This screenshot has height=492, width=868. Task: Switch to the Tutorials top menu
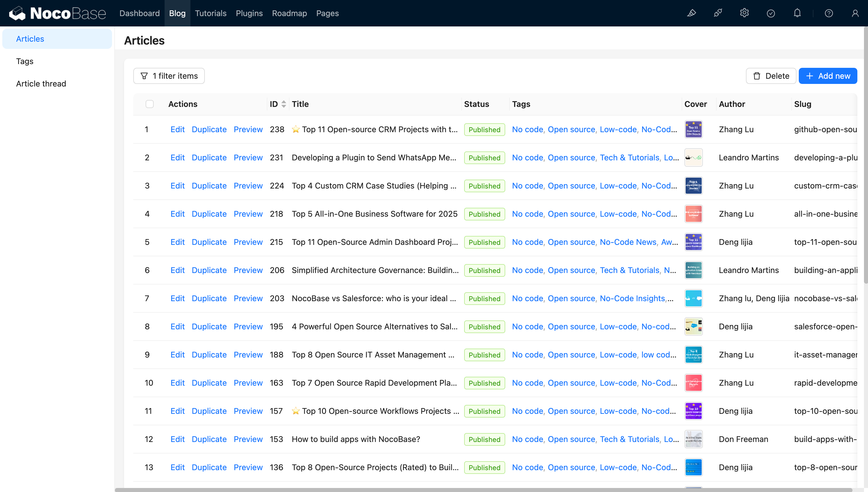(x=211, y=13)
